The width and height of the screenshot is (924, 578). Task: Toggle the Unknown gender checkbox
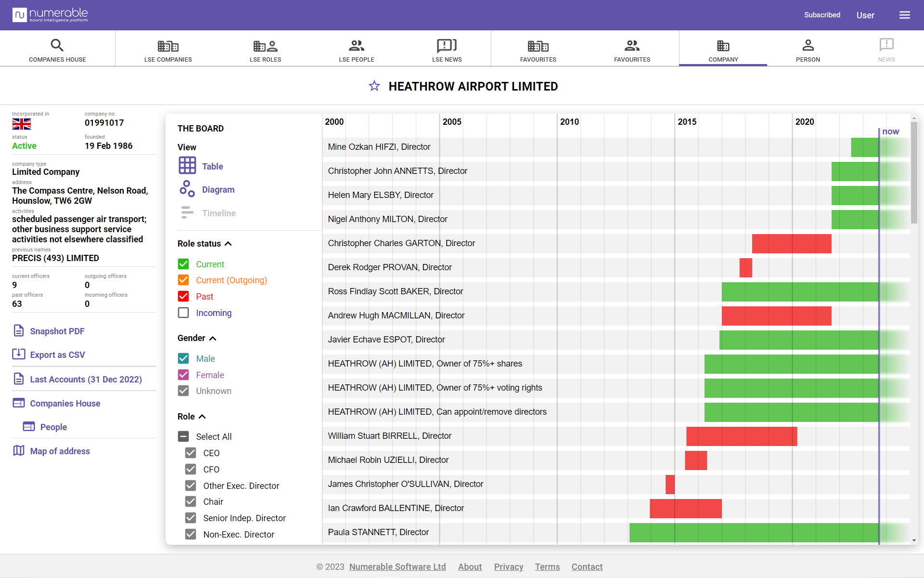point(183,391)
